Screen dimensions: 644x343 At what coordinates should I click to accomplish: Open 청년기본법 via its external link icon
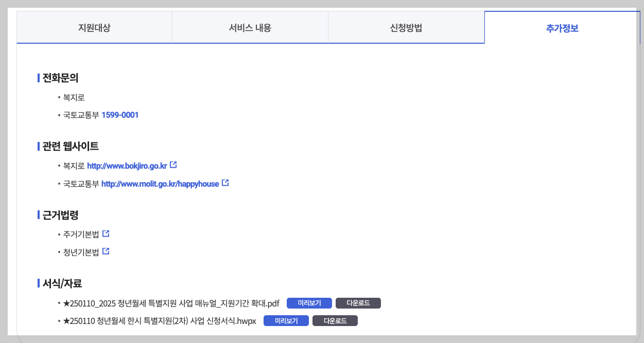[106, 250]
